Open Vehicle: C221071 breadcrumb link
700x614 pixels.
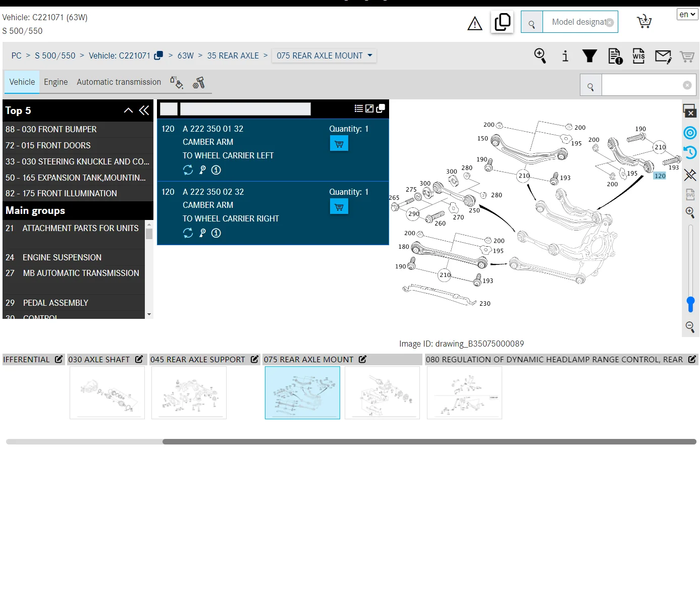tap(120, 55)
